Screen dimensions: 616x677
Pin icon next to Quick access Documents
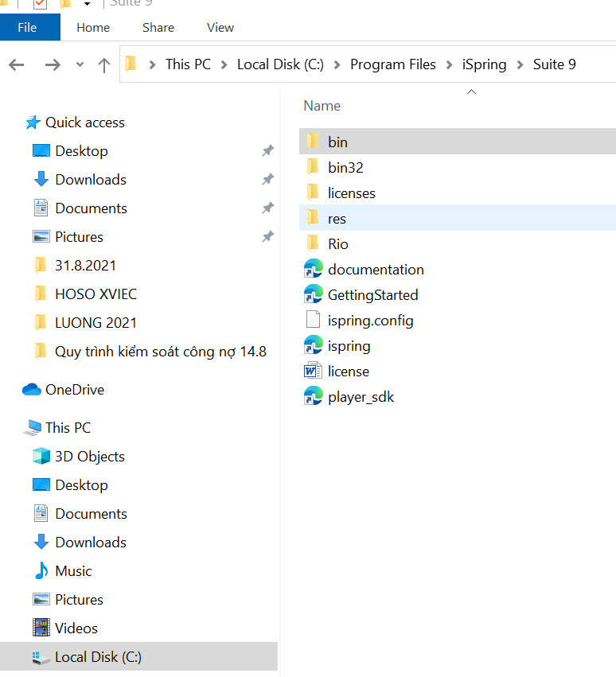pyautogui.click(x=268, y=208)
